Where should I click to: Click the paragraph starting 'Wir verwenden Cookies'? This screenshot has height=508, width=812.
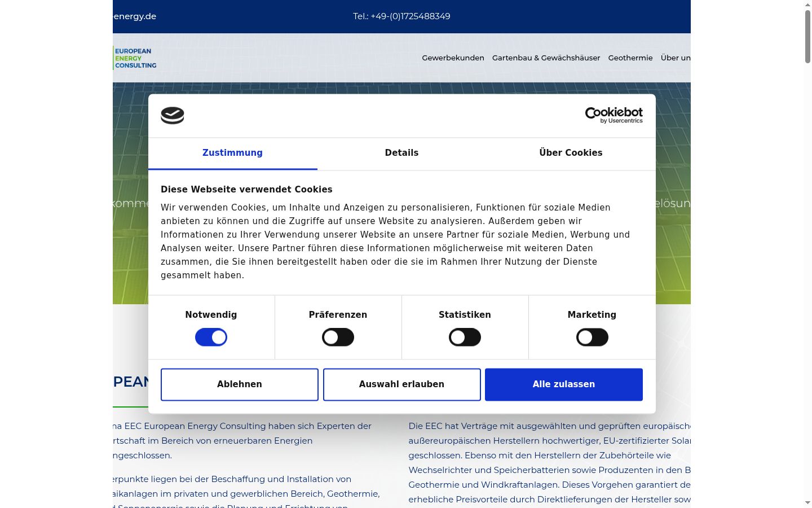point(395,242)
